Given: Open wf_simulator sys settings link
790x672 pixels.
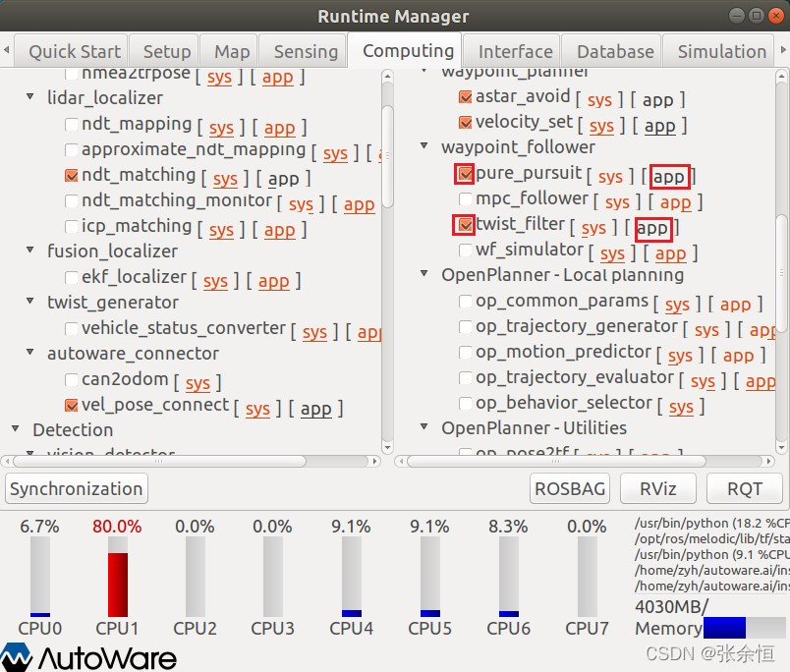Looking at the screenshot, I should coord(613,254).
